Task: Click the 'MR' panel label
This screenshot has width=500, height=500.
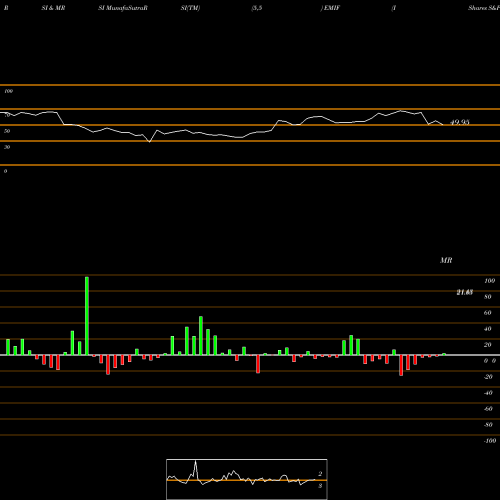Action: pos(446,260)
